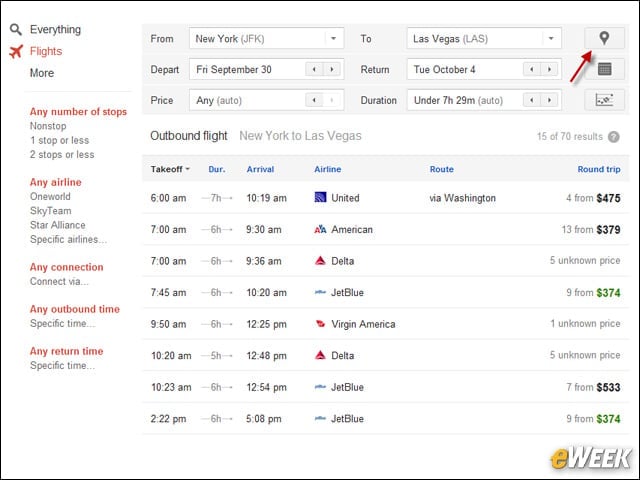Image resolution: width=640 pixels, height=480 pixels.
Task: Select the 10:23 am JetBlue price $533
Action: coord(608,387)
